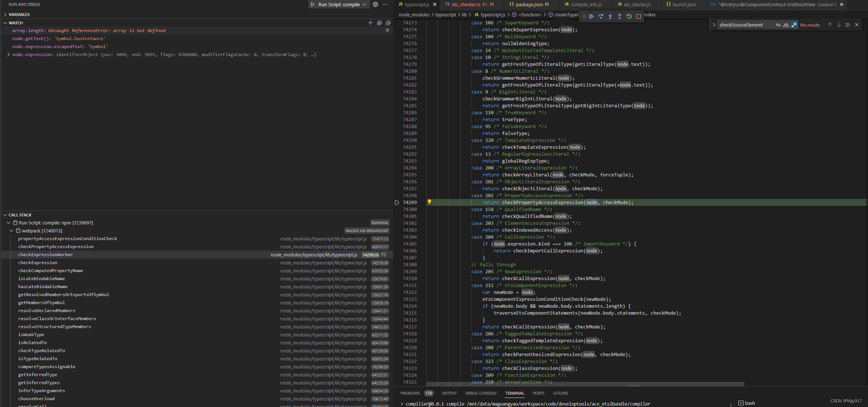Viewport: 868px width, 407px height.
Task: Click lightbulb quick-fix on line 74299
Action: [x=429, y=202]
